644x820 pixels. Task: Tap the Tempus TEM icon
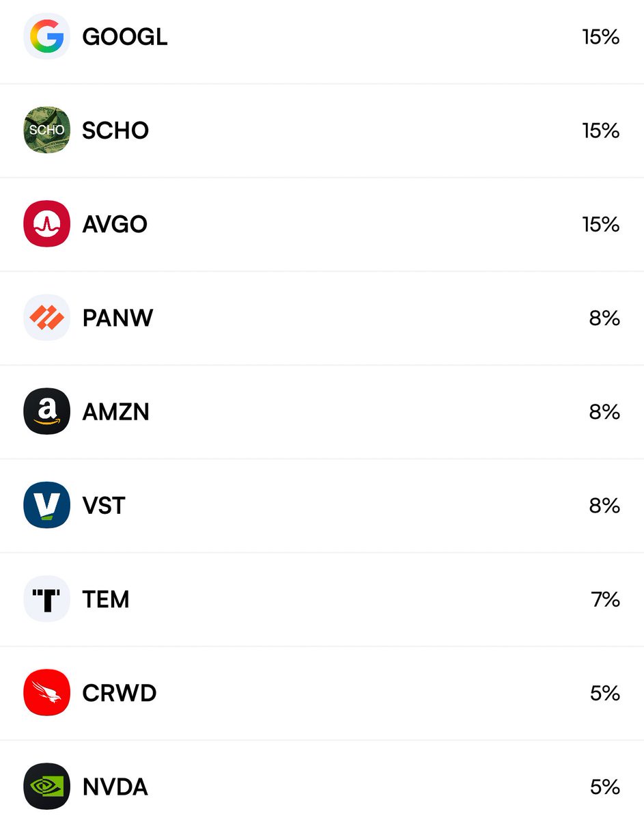pos(46,599)
